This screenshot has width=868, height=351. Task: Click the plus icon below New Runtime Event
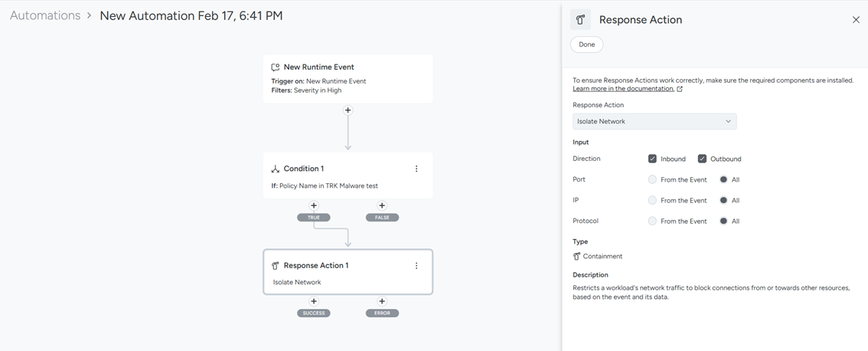pyautogui.click(x=348, y=110)
